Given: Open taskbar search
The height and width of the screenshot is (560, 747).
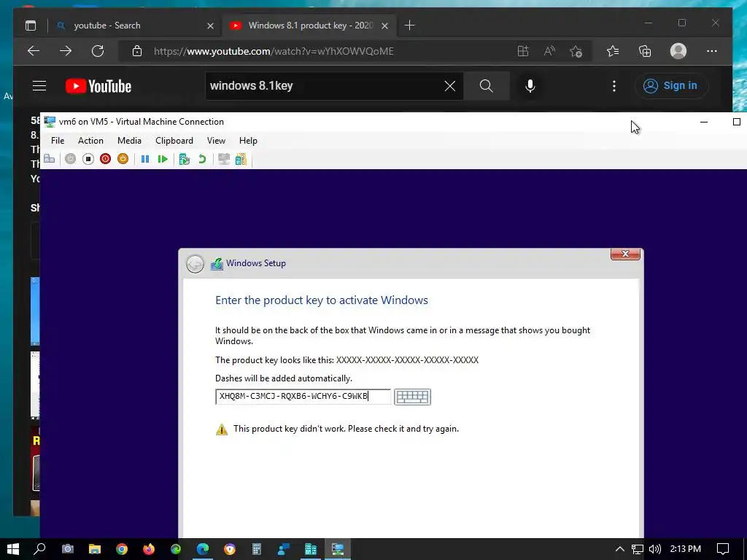Looking at the screenshot, I should click(x=40, y=549).
